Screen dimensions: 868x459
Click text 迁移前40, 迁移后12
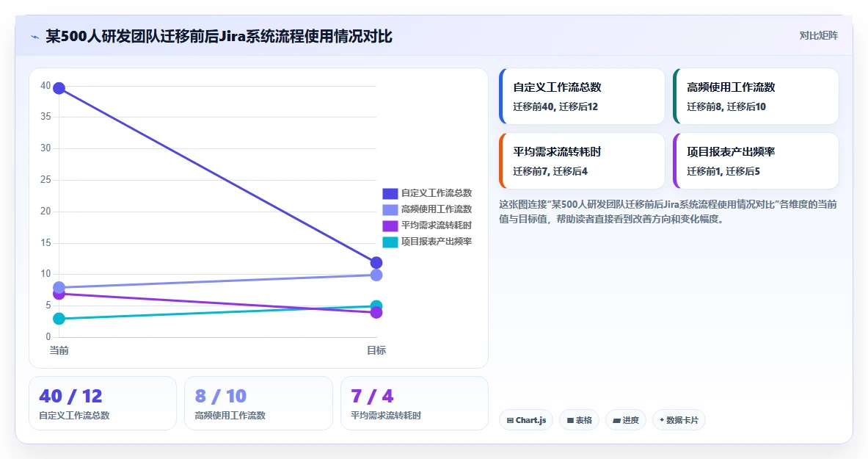(x=555, y=107)
